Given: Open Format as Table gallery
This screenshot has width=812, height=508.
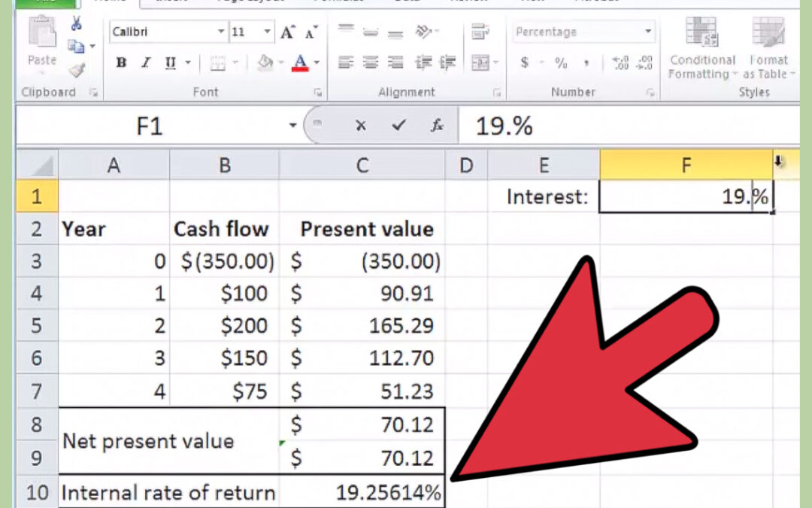Looking at the screenshot, I should coord(768,49).
